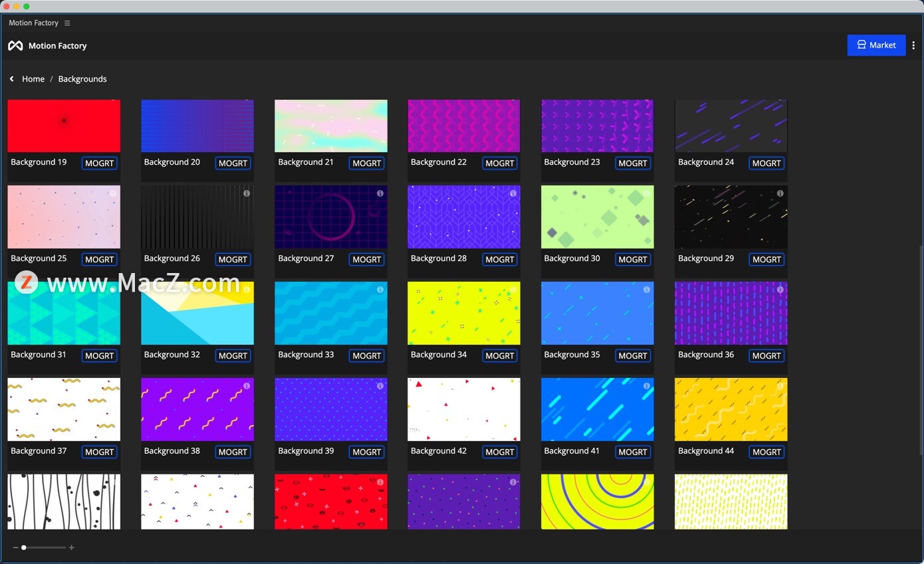Click the info icon on Background 38

pyautogui.click(x=247, y=386)
